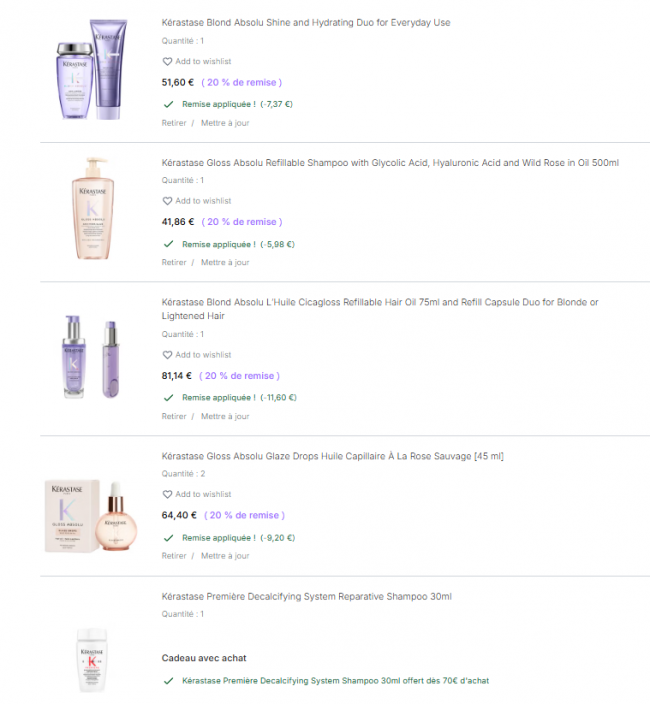Open the Gloss Absolu Refillable Shampoo product image
Screen dimensions: 650x704
[93, 208]
